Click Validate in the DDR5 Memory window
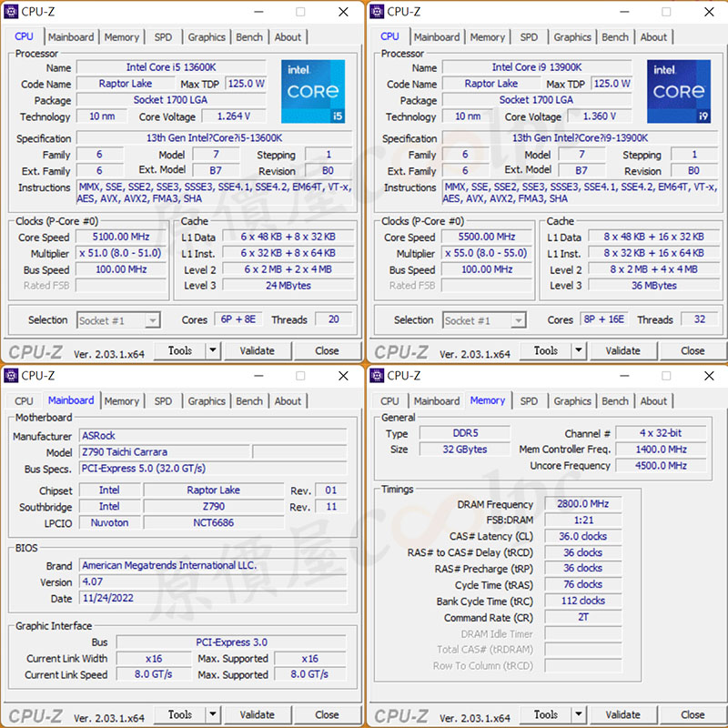Image resolution: width=728 pixels, height=728 pixels. [x=623, y=714]
